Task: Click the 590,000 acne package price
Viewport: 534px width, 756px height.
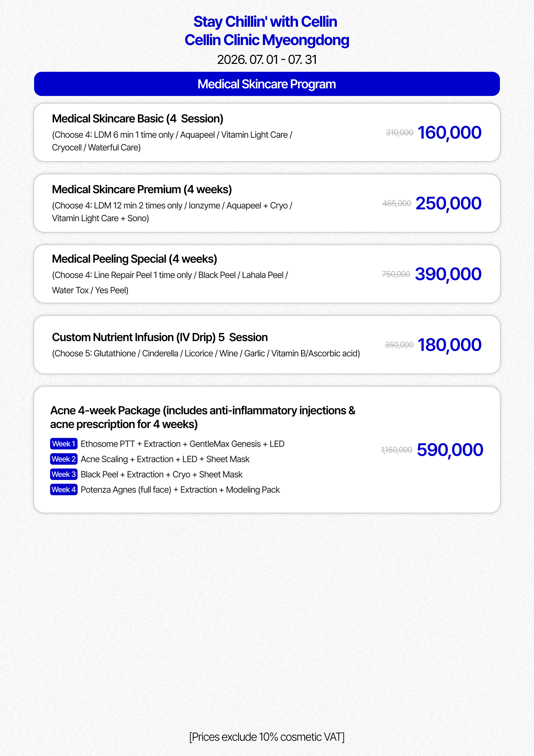Action: click(450, 450)
